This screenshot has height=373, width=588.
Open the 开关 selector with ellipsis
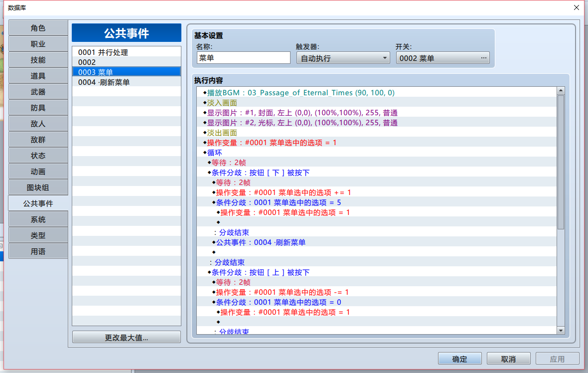pyautogui.click(x=442, y=58)
